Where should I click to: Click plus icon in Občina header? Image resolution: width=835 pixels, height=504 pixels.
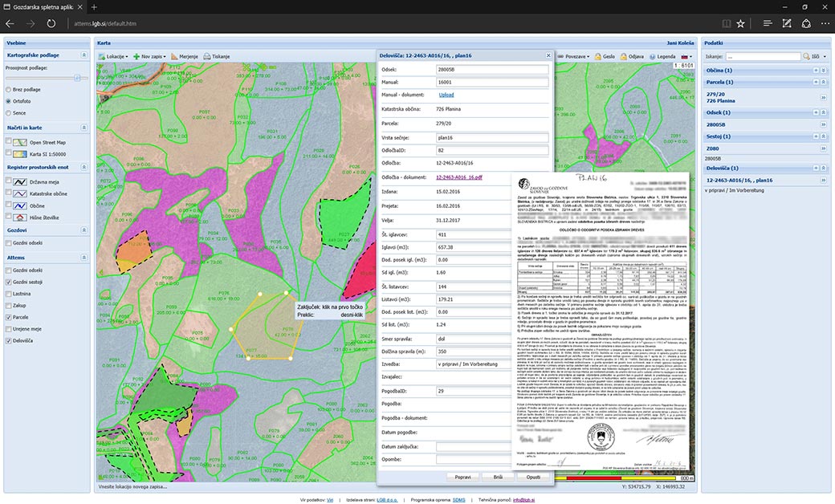click(816, 71)
